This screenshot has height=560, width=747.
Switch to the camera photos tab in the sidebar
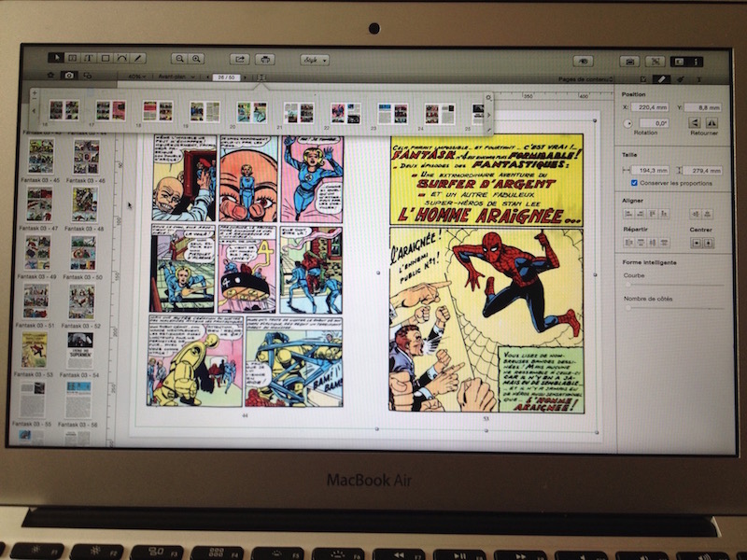pos(68,75)
